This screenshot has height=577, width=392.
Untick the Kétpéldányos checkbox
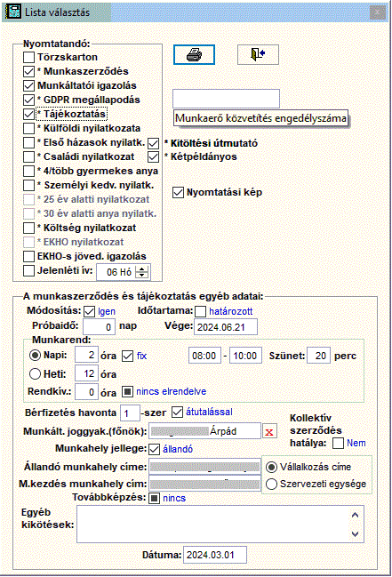point(153,157)
